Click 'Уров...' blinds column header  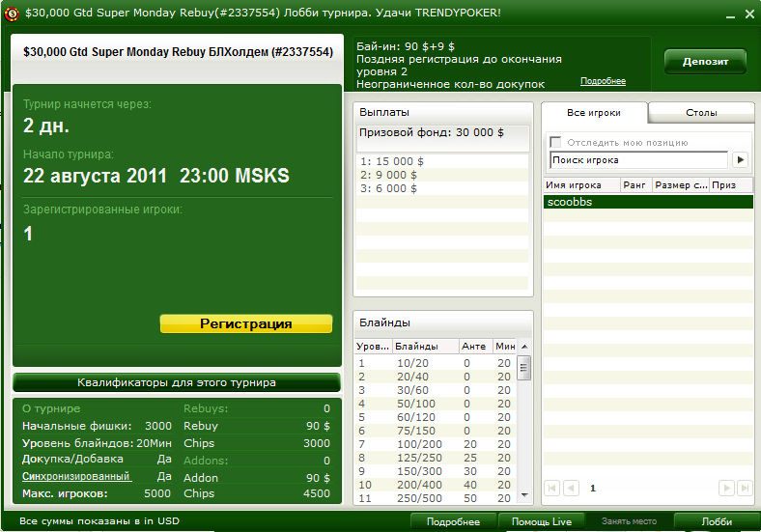[373, 347]
